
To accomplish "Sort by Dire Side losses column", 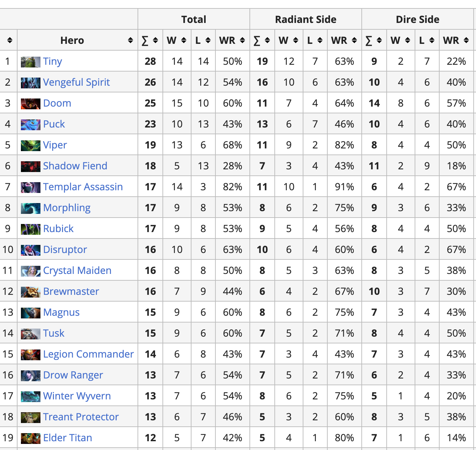I will pyautogui.click(x=432, y=40).
